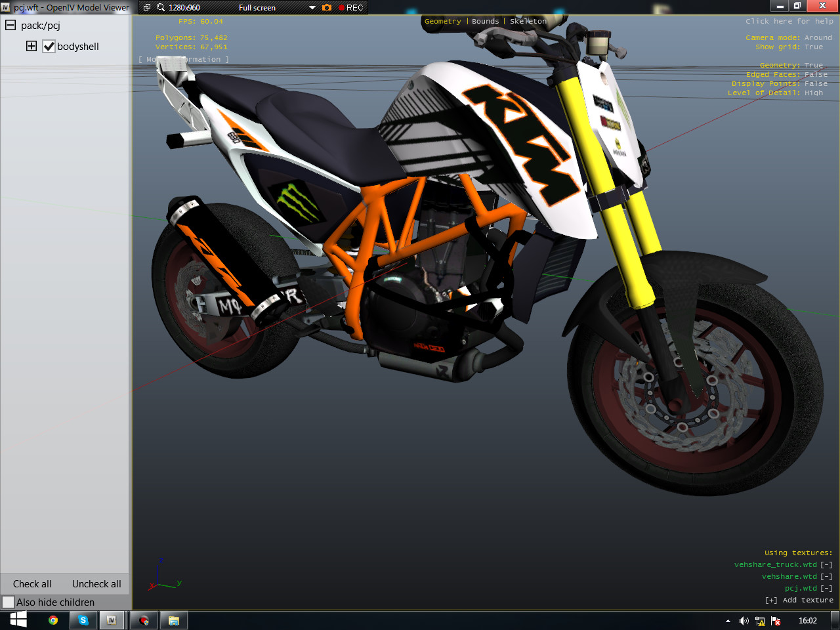This screenshot has width=840, height=630.
Task: Click the 1280x960 resolution label
Action: [184, 8]
